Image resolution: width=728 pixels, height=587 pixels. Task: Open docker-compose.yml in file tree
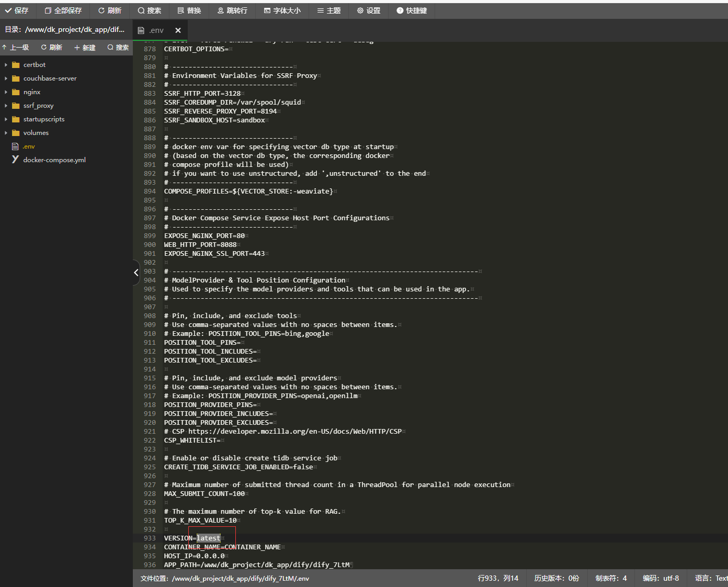[54, 160]
